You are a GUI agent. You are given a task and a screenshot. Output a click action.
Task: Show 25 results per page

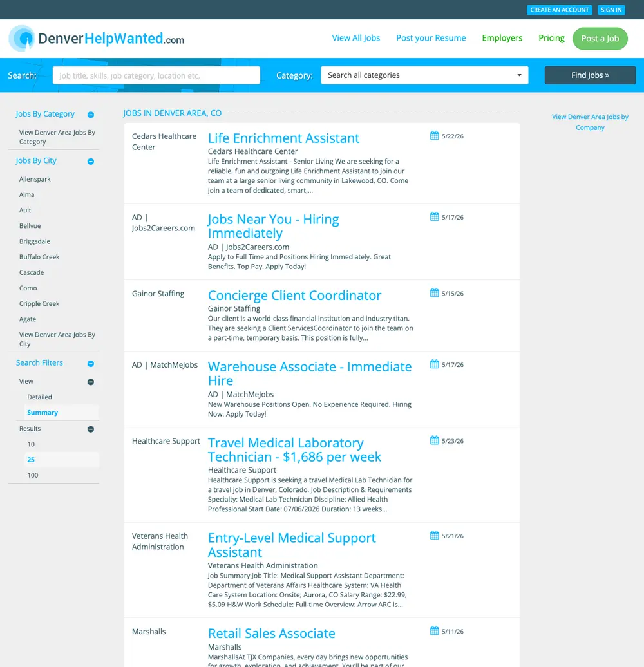click(31, 460)
